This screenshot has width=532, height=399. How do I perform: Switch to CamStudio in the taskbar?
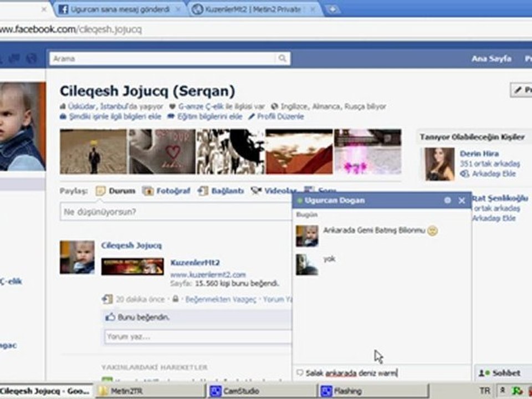262,391
